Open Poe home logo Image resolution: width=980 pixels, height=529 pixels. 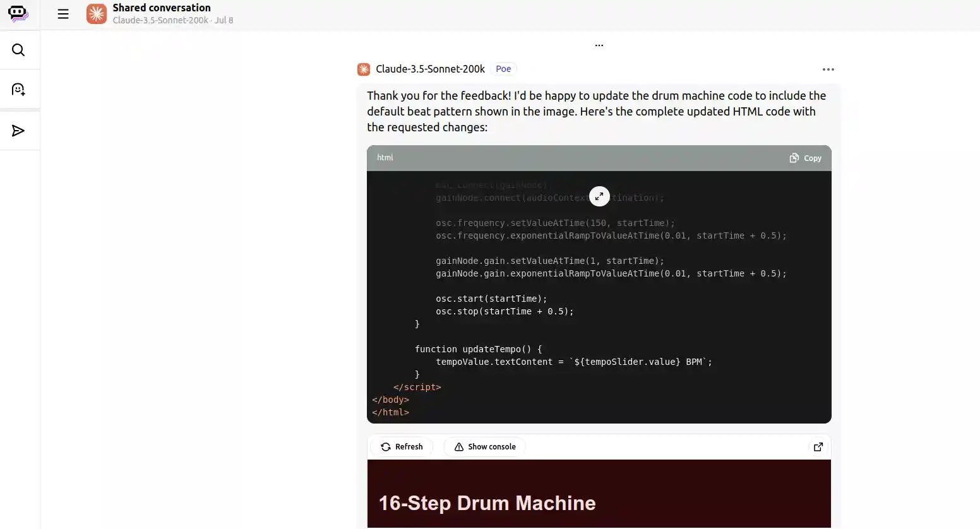[18, 13]
